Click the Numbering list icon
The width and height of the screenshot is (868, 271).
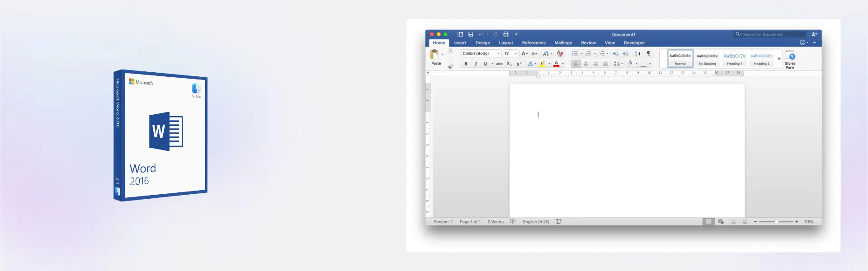click(588, 53)
